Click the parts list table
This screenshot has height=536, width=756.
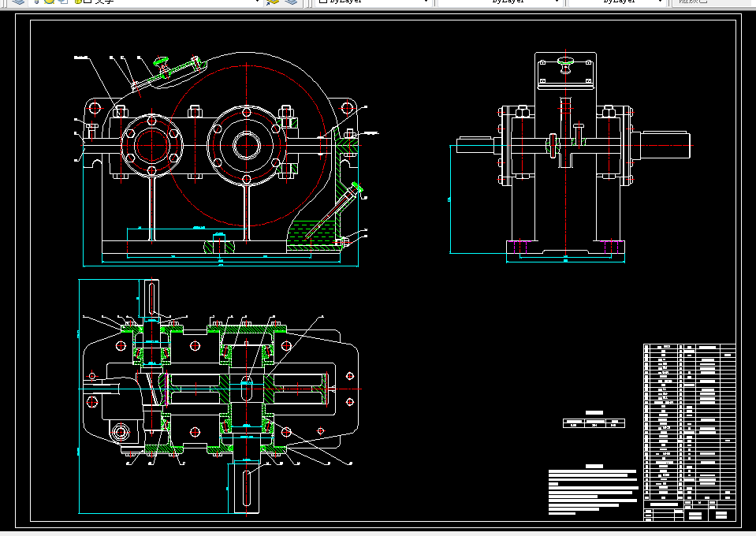tap(690, 422)
